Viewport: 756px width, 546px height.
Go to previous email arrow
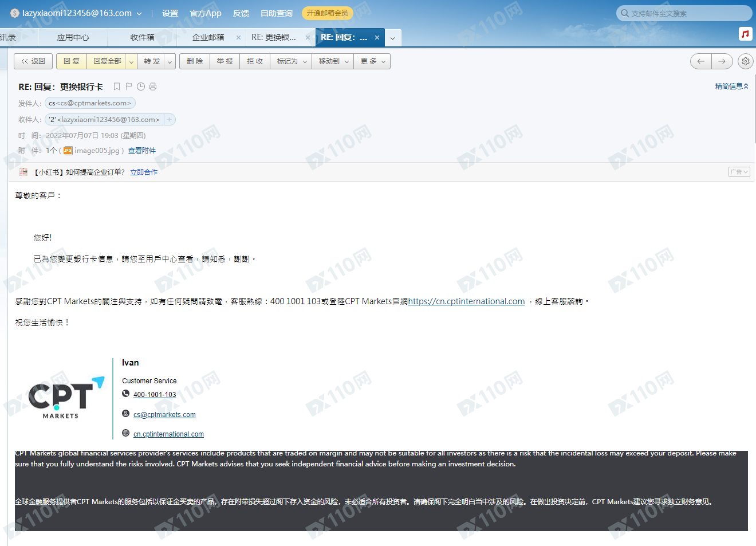pos(701,61)
